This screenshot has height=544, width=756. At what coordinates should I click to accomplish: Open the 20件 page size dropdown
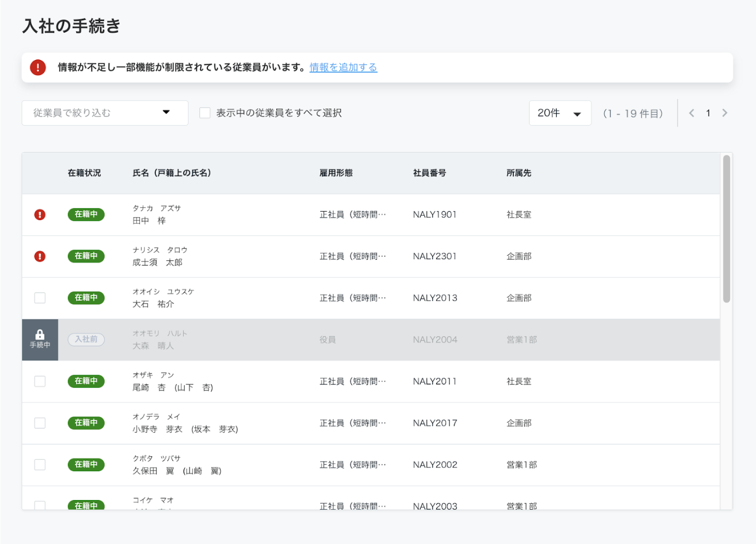[x=560, y=113]
